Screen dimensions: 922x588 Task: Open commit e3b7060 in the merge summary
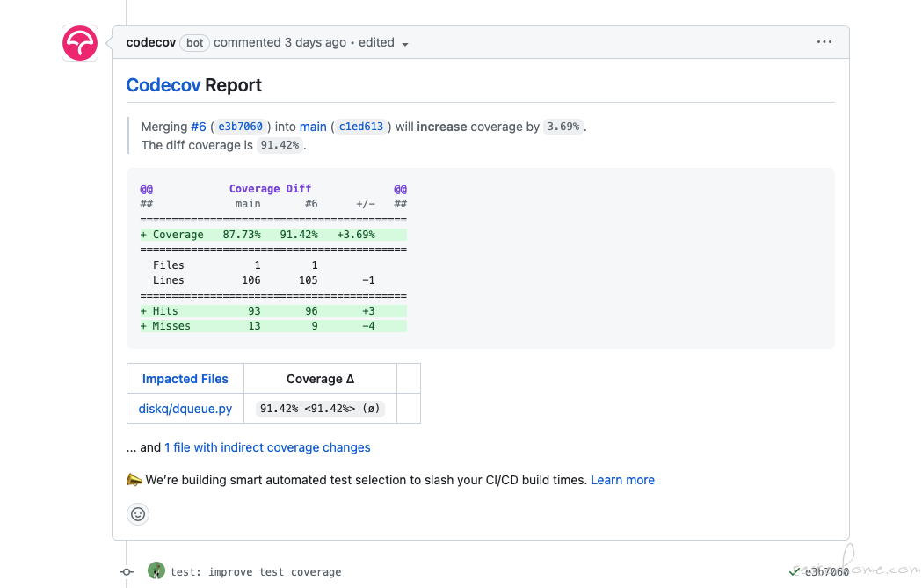[x=241, y=127]
